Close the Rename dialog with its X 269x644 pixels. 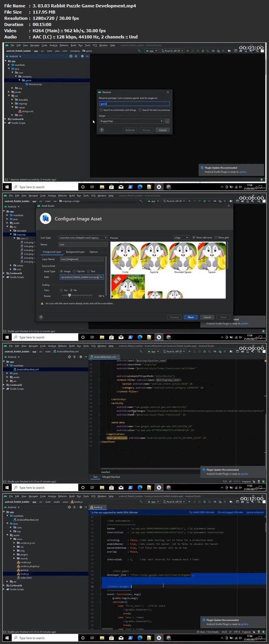point(168,92)
